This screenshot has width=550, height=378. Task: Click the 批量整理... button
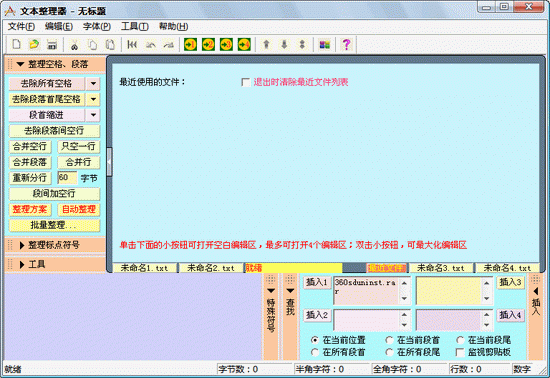(54, 225)
